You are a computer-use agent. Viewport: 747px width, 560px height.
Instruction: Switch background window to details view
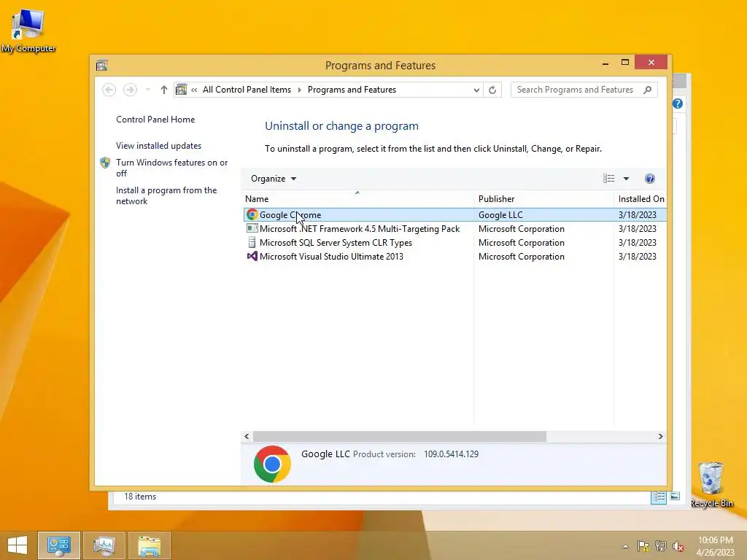(659, 497)
